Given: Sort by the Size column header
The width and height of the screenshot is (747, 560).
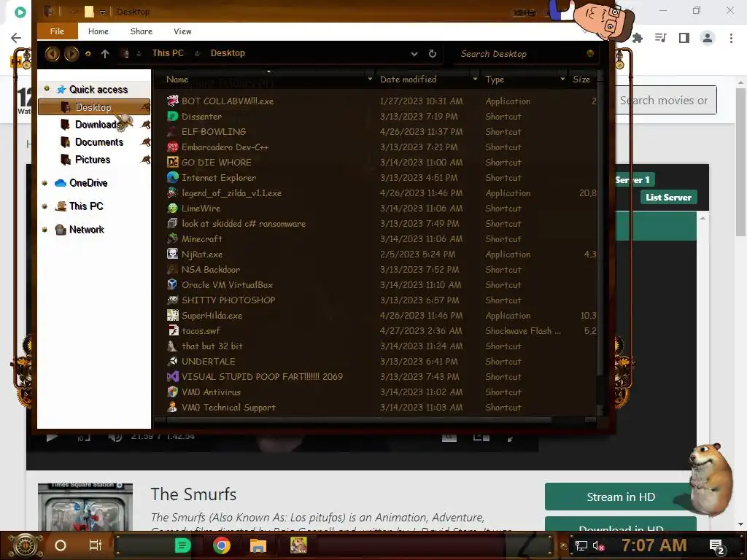Looking at the screenshot, I should (x=581, y=79).
